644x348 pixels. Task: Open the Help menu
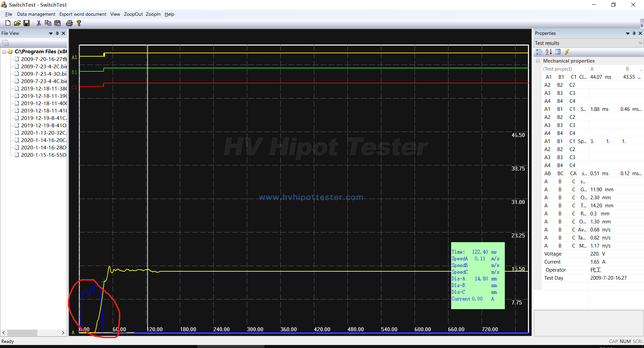[x=169, y=14]
